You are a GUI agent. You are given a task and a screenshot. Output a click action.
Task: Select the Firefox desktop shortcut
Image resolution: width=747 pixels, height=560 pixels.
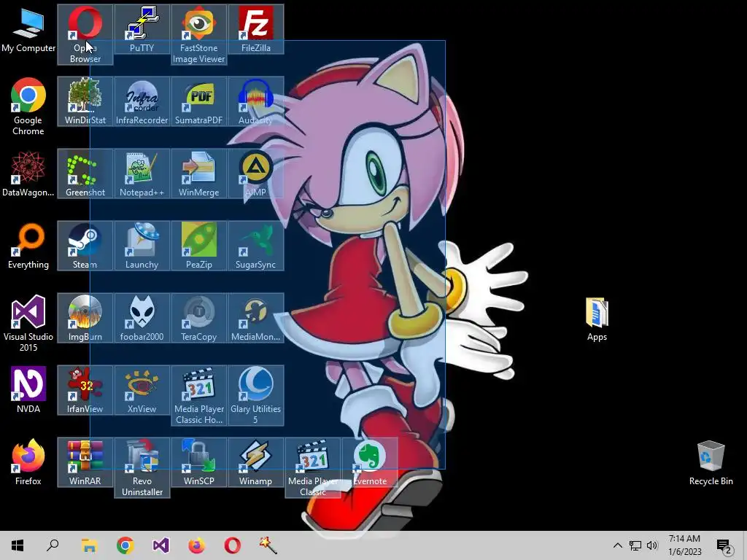pos(28,462)
